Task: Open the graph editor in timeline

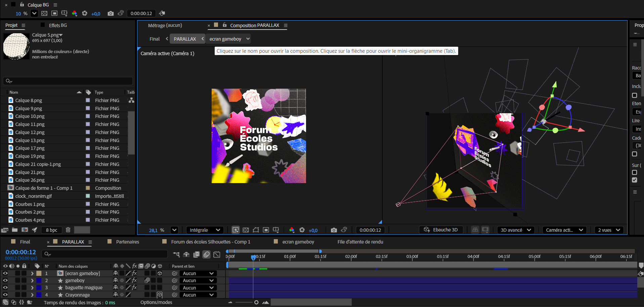Action: [x=217, y=254]
